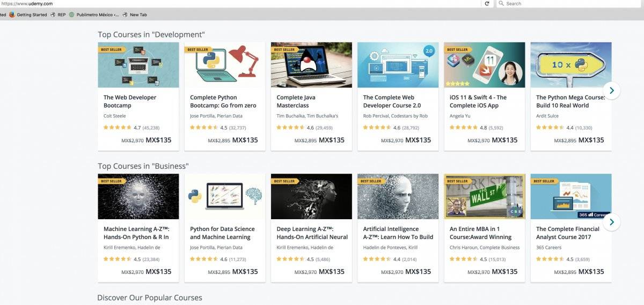This screenshot has width=644, height=305.
Task: Click the globe icon beside New Tab bookmark
Action: point(125,14)
